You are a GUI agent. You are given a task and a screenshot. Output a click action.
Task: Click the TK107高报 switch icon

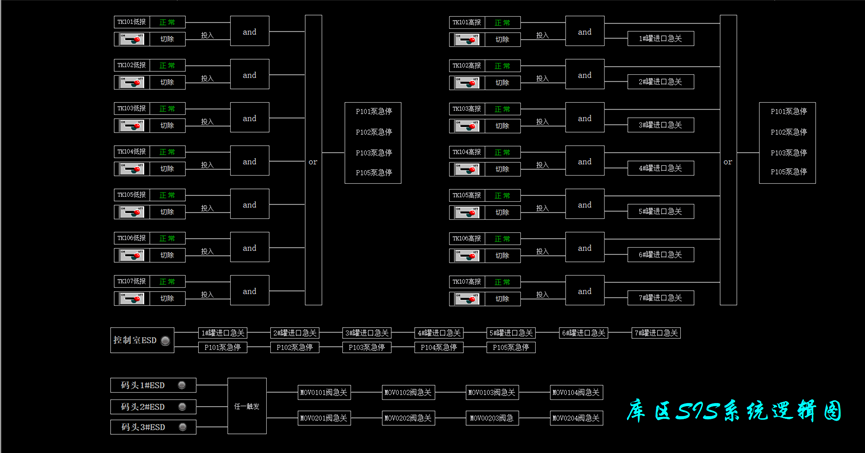point(466,299)
